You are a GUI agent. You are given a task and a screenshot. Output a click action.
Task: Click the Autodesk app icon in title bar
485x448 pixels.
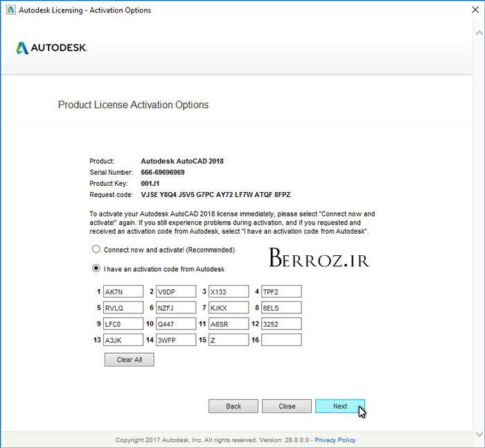(x=10, y=10)
